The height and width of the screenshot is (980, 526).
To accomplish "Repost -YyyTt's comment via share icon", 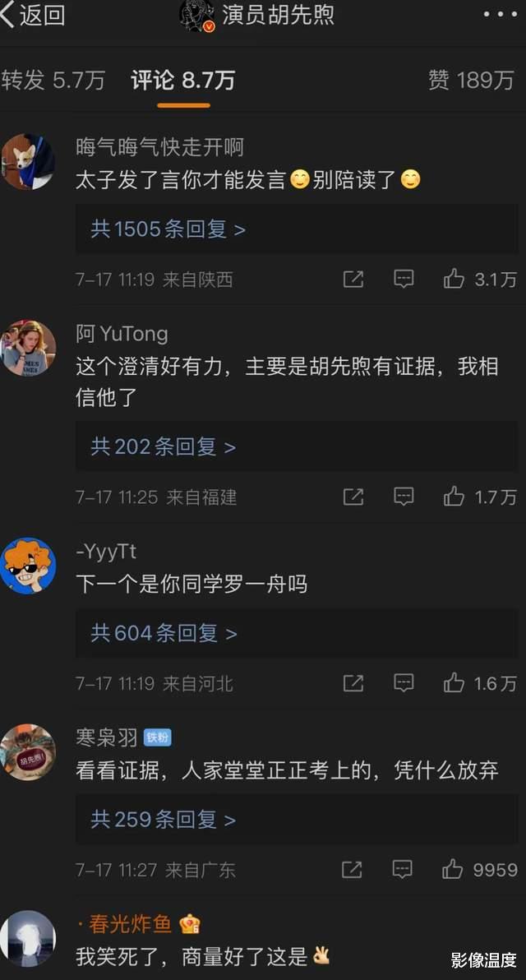I will (x=353, y=684).
